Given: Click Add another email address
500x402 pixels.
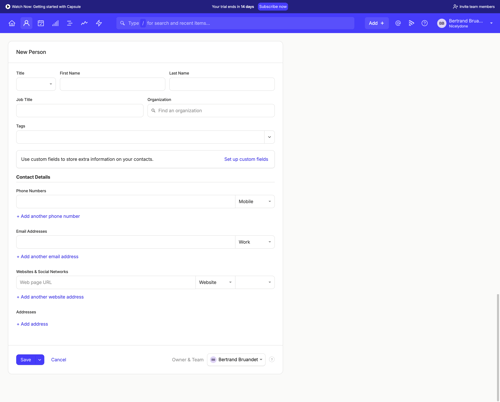Looking at the screenshot, I should (x=48, y=256).
